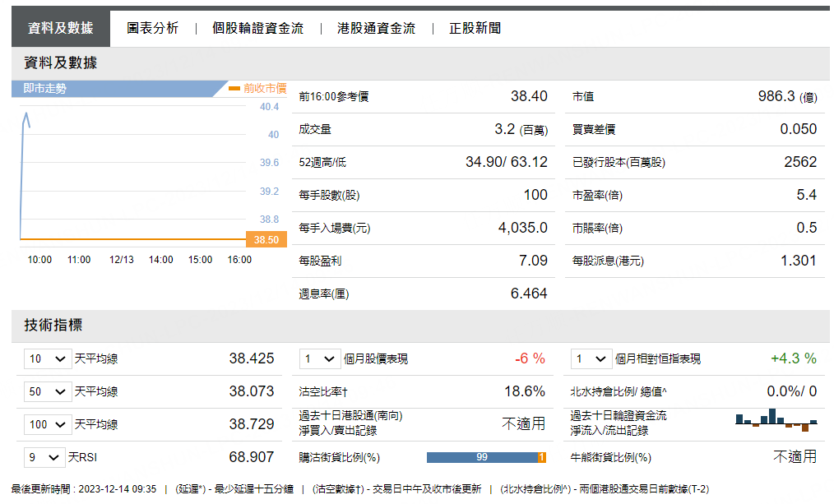Click the 即市走勢 chart header
This screenshot has width=834, height=504.
[120, 89]
